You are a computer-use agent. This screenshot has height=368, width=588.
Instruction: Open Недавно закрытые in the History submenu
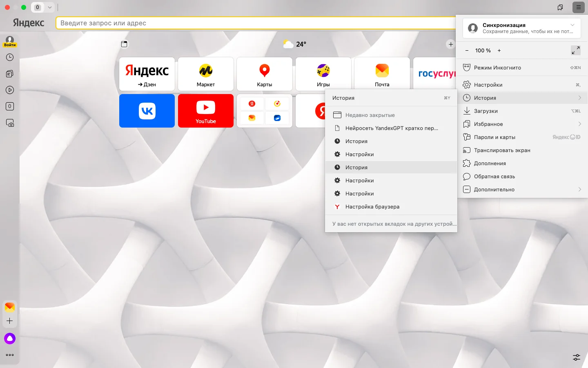pos(391,115)
